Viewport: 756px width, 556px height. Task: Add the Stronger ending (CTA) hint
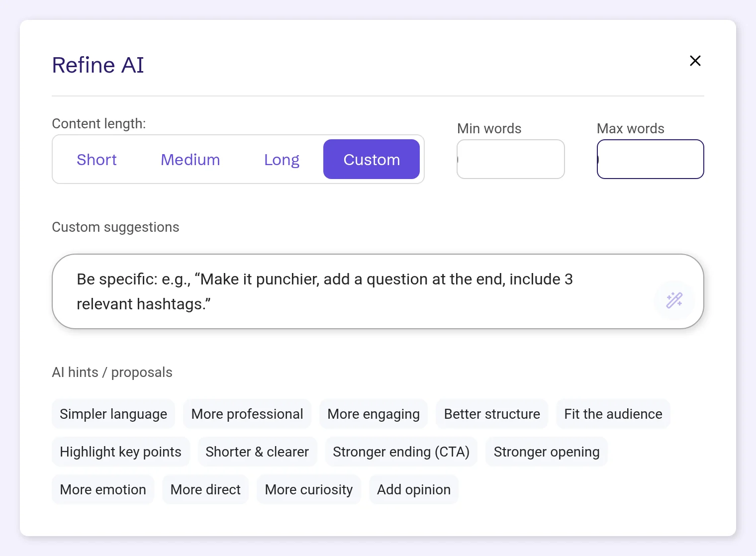point(401,452)
